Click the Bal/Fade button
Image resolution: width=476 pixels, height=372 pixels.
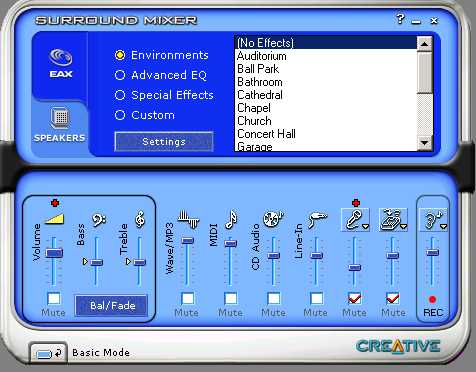coord(112,306)
